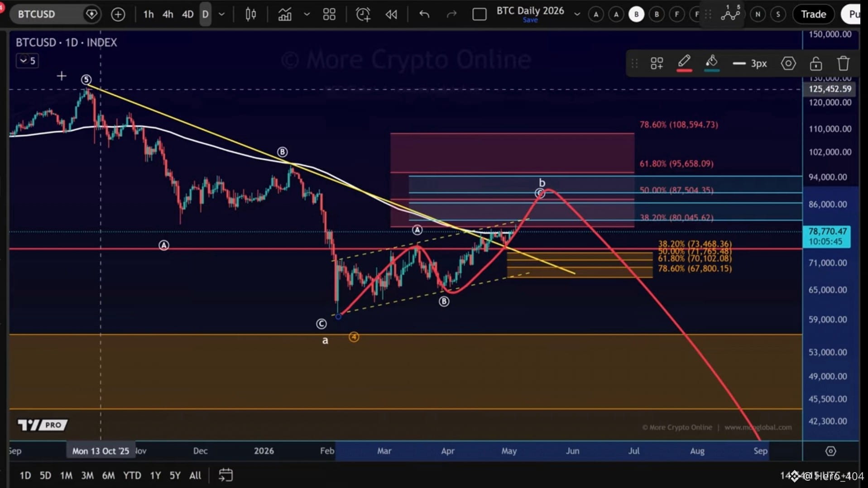
Task: Open drawing templates in floating toolbar
Action: pyautogui.click(x=657, y=63)
